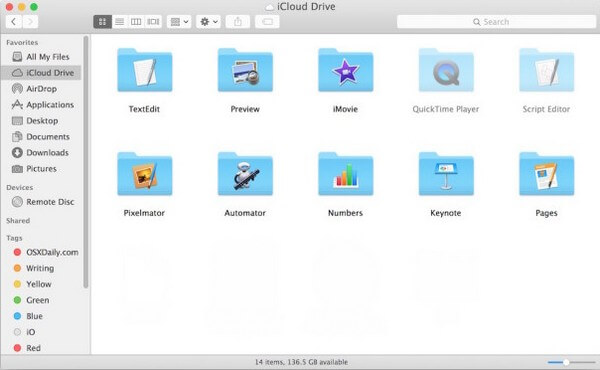This screenshot has width=600, height=370.
Task: Select All My Files in sidebar
Action: [x=41, y=57]
